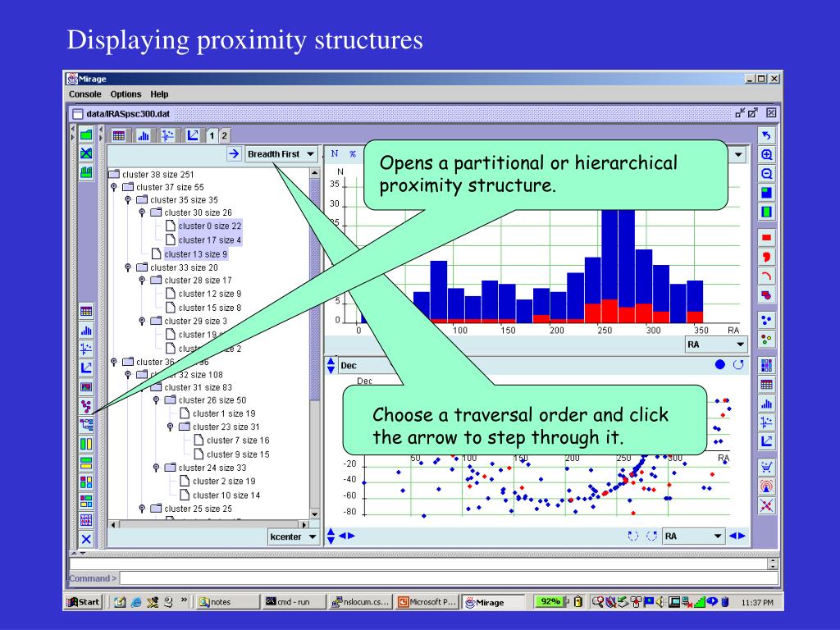Open the scatter plot RA axis dropdown

point(694,536)
